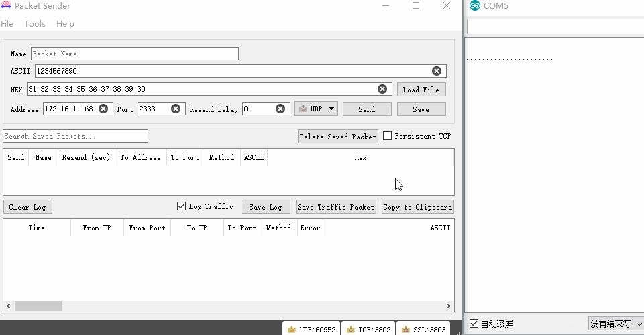Click the log scrollbar right arrow
The width and height of the screenshot is (644, 335).
449,306
